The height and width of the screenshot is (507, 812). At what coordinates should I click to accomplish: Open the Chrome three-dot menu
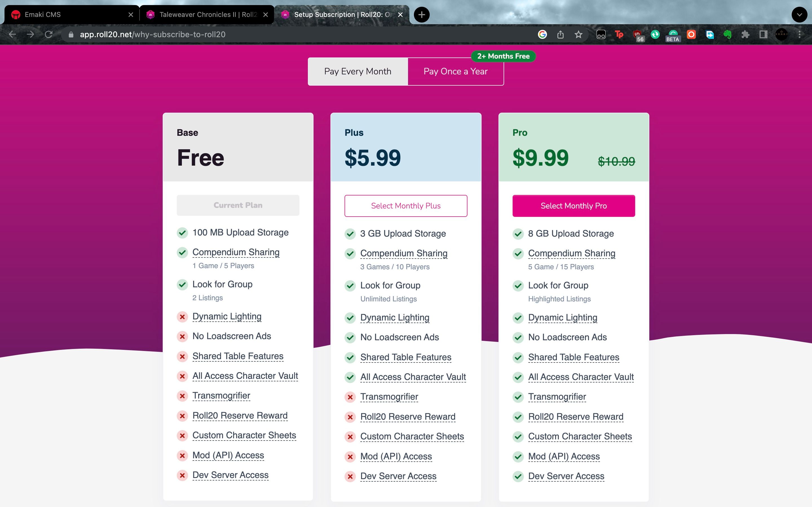800,35
